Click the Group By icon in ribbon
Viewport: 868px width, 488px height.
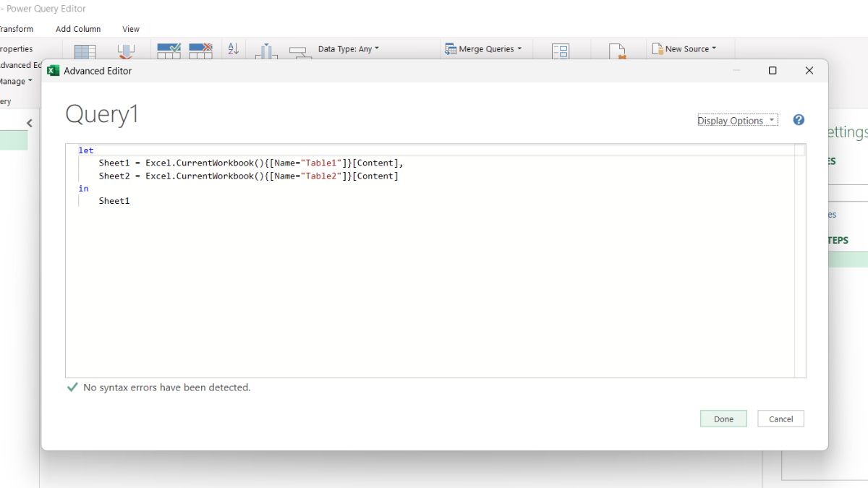point(299,53)
